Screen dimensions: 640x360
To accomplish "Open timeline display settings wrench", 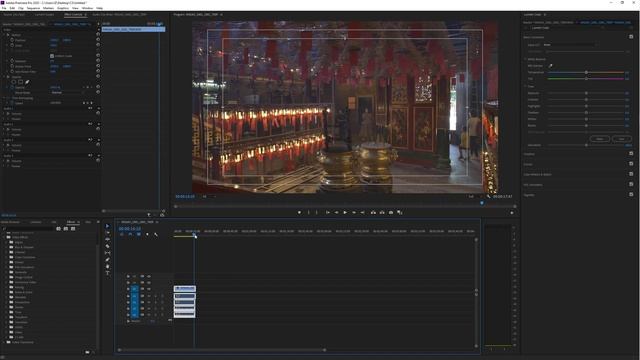I will point(156,234).
